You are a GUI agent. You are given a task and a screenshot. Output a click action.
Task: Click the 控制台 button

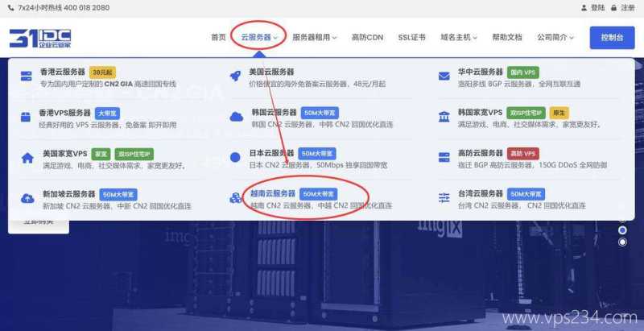(x=613, y=37)
